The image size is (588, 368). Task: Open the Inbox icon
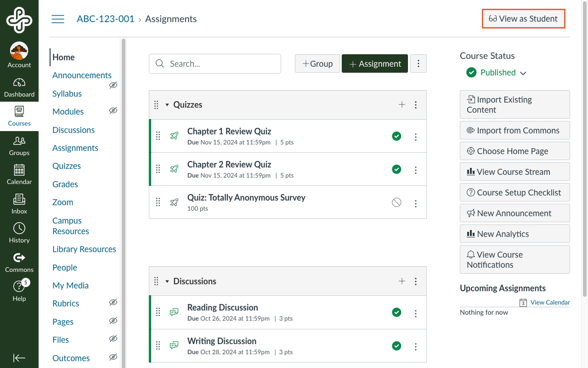[x=19, y=199]
